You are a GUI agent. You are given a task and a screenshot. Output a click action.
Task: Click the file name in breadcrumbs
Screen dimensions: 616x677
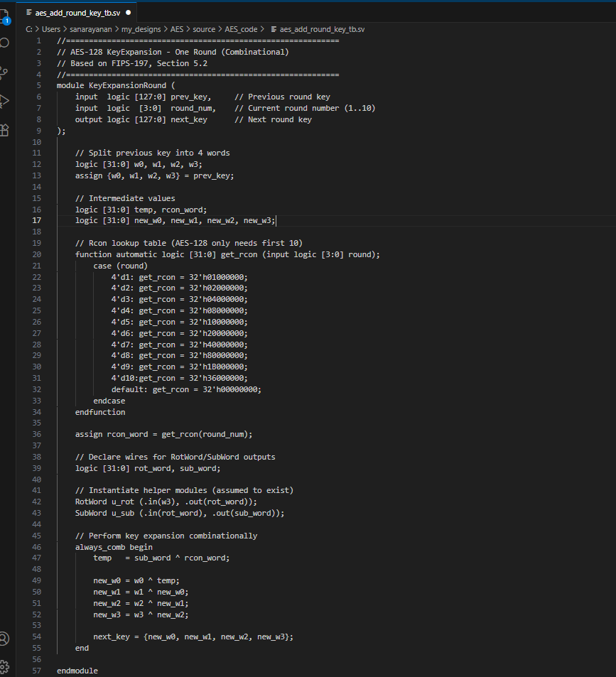pyautogui.click(x=322, y=29)
